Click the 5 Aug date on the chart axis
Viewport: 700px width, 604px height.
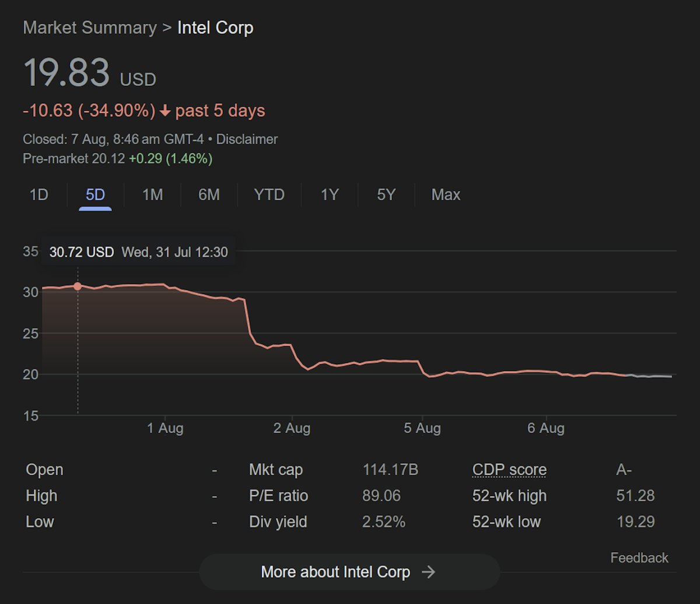point(422,428)
